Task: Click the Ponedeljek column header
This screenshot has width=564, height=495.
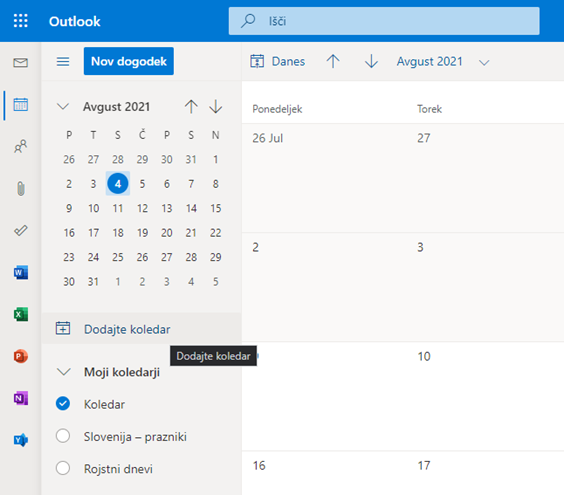Action: tap(277, 109)
